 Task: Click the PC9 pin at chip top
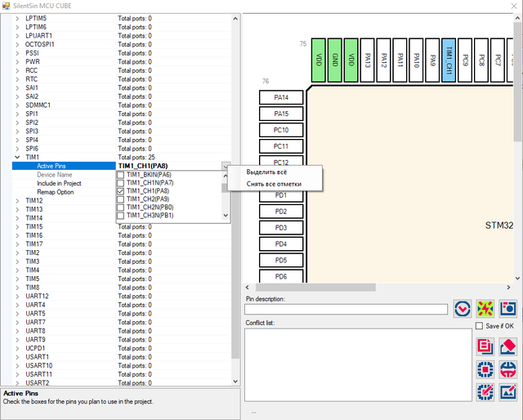click(x=465, y=60)
